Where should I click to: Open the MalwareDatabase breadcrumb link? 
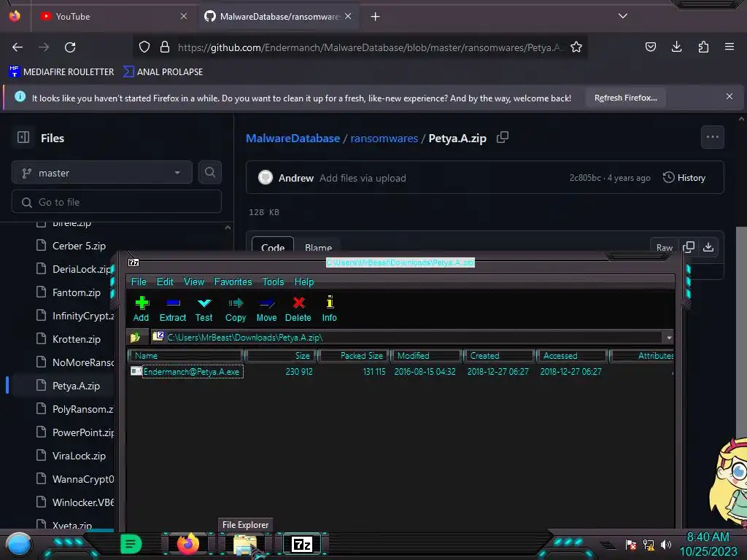tap(293, 139)
